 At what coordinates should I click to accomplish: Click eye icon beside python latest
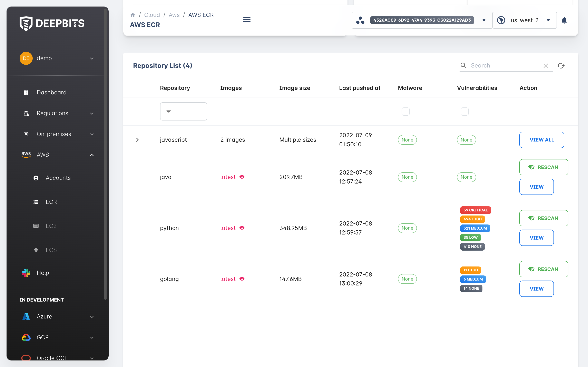(x=242, y=228)
